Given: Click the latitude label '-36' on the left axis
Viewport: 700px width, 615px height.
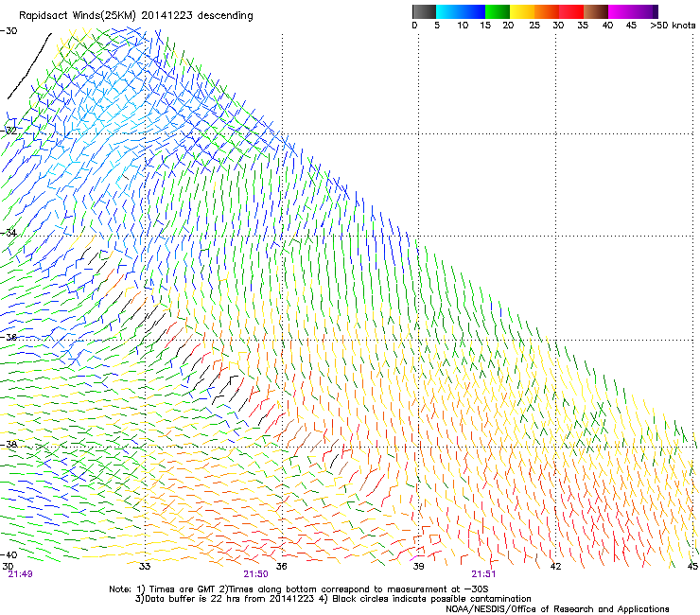Looking at the screenshot, I should (9, 337).
